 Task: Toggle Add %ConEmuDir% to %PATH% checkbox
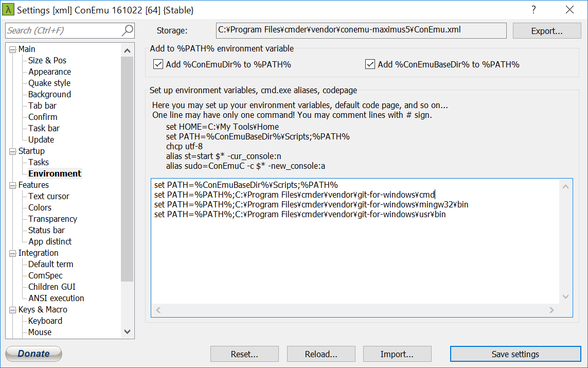(x=158, y=64)
